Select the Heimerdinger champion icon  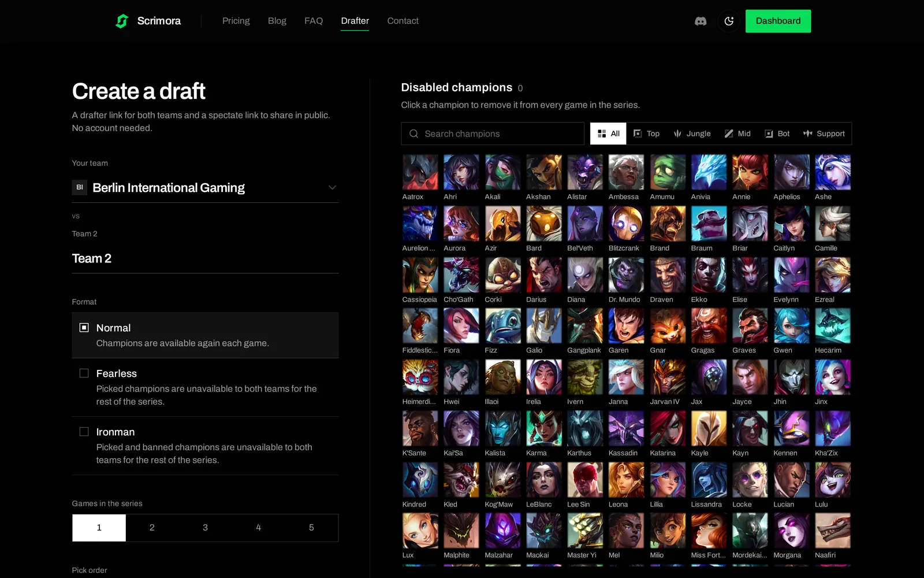point(420,377)
